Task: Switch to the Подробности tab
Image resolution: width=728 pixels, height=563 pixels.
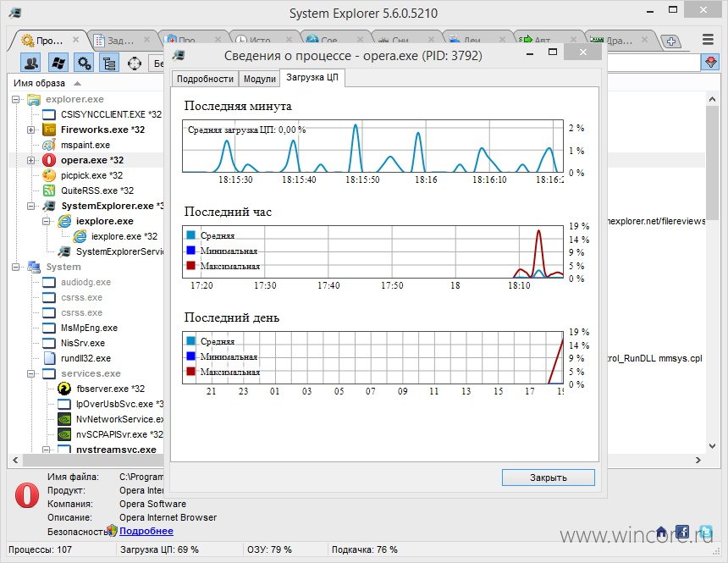Action: pyautogui.click(x=205, y=79)
